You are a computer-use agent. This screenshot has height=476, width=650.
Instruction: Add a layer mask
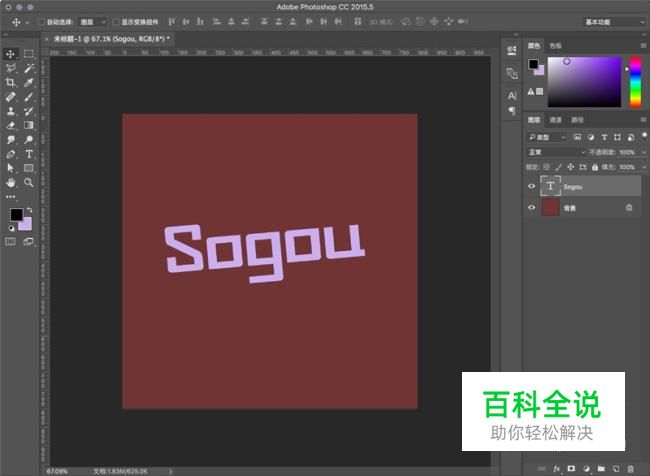pos(571,469)
